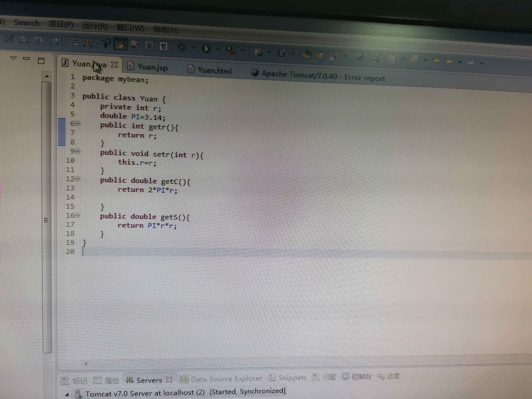Click the editor horizontal scroll-left arrow
Viewport: 532px width, 399px height.
click(86, 364)
